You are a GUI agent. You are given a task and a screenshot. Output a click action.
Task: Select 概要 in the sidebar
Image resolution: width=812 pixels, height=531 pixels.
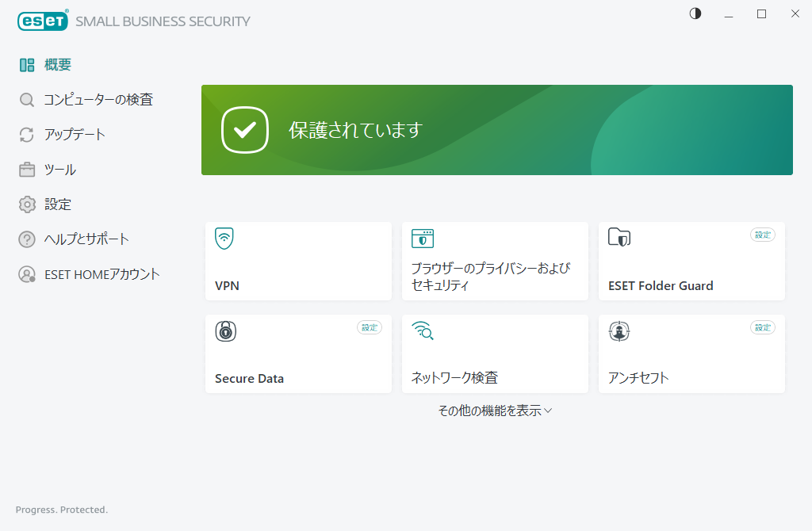[27, 64]
